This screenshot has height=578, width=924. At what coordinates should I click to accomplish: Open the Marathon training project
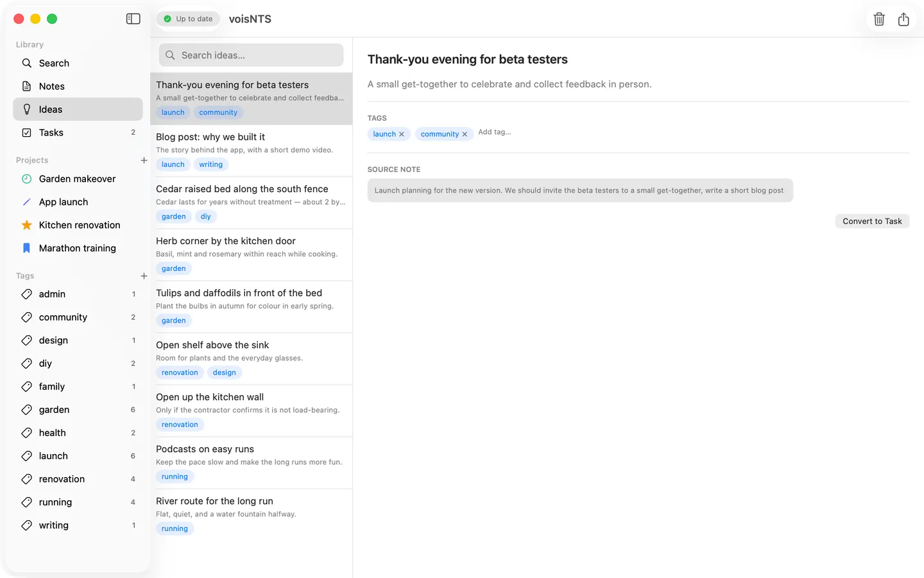click(78, 248)
